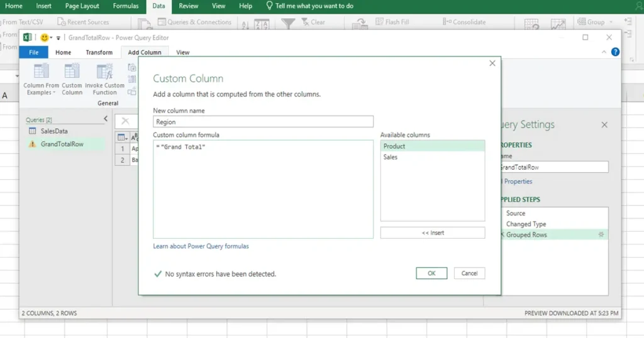Open the Excel Insert ribbon tab
The image size is (644, 338).
pos(43,6)
